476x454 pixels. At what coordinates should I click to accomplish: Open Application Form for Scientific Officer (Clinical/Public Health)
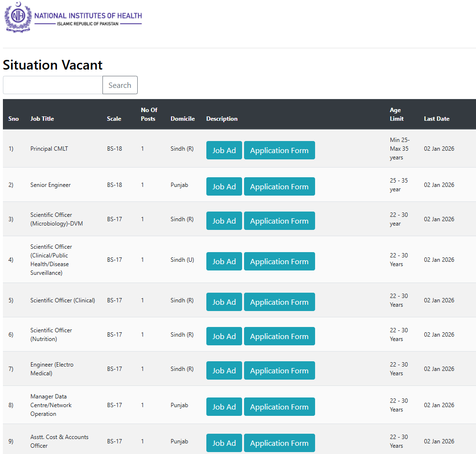click(279, 261)
